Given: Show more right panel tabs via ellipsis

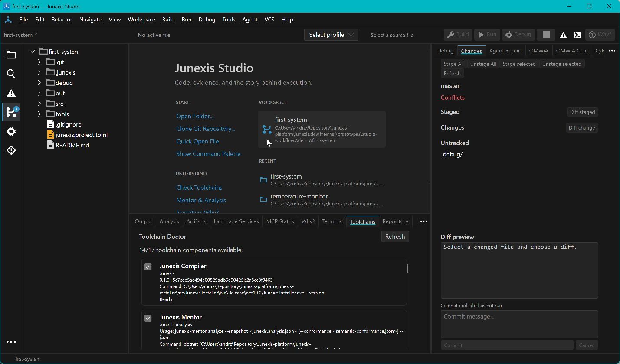Looking at the screenshot, I should click(612, 51).
